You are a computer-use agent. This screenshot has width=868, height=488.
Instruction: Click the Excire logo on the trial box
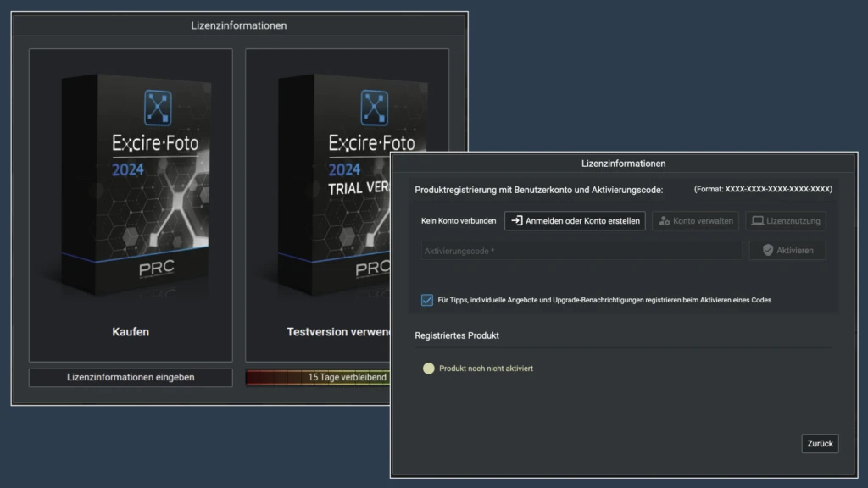tap(374, 108)
